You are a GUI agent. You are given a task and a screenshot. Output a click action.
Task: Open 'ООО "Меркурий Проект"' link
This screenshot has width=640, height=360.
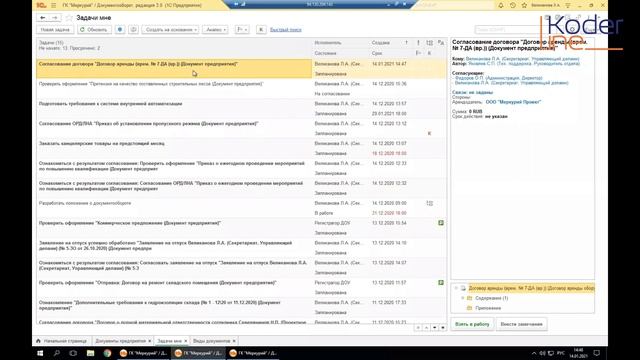click(513, 102)
